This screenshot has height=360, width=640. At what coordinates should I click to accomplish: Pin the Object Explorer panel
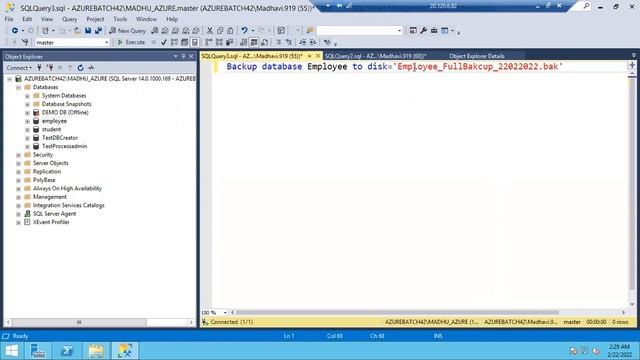point(183,56)
